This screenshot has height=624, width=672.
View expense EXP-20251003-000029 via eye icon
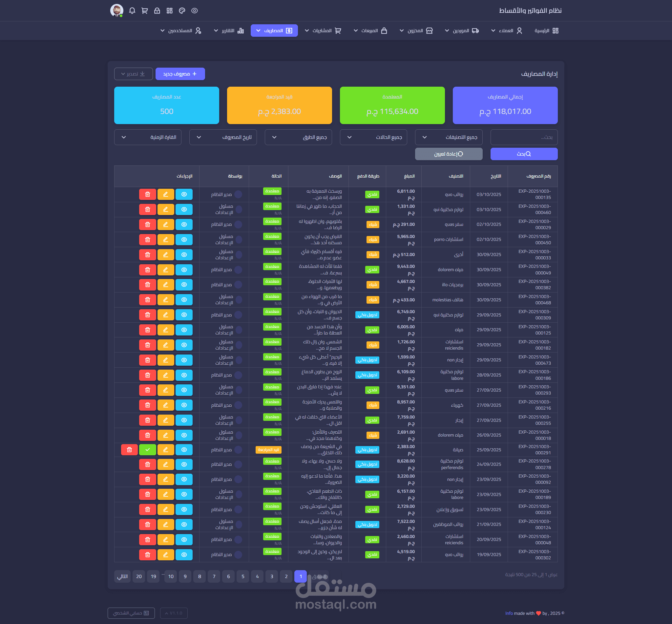point(184,225)
